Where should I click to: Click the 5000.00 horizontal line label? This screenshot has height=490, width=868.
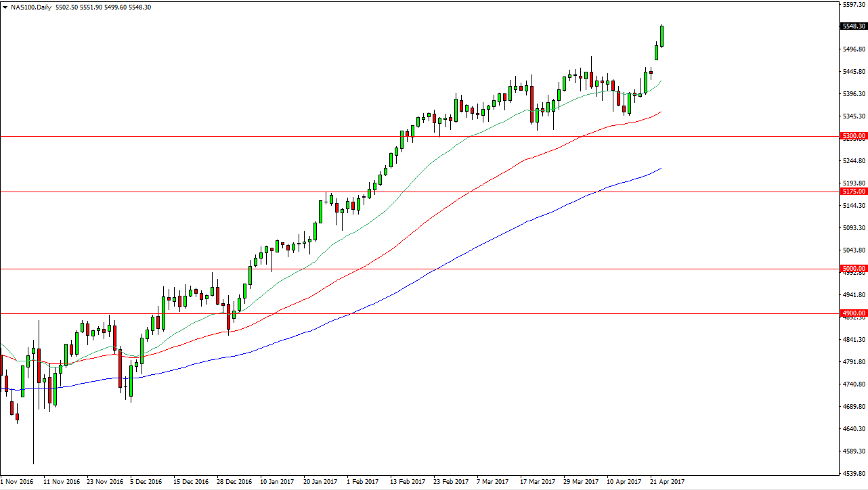pos(852,268)
